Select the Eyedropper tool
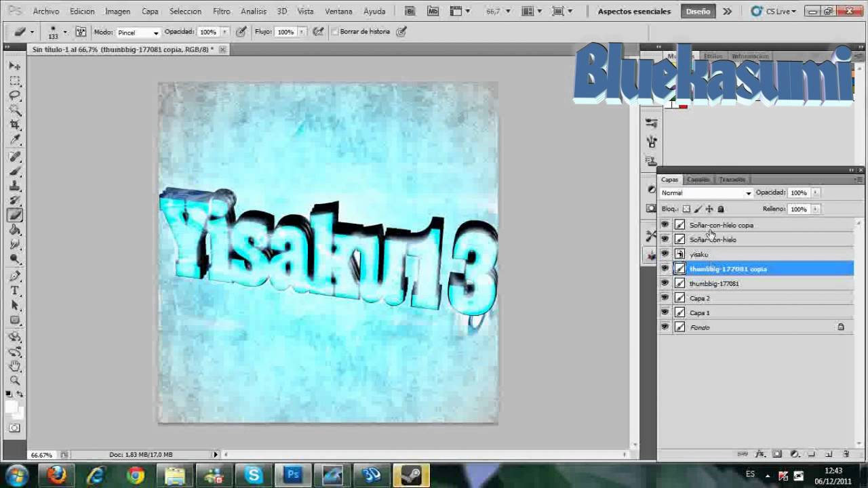This screenshot has height=488, width=868. tap(15, 140)
